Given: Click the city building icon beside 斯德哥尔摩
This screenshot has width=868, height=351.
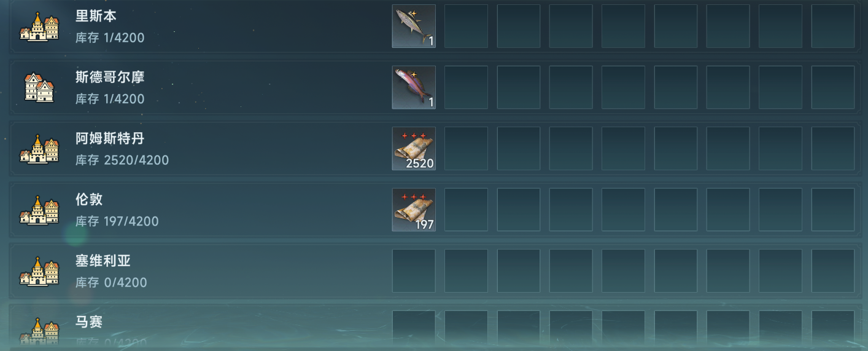Looking at the screenshot, I should 39,87.
